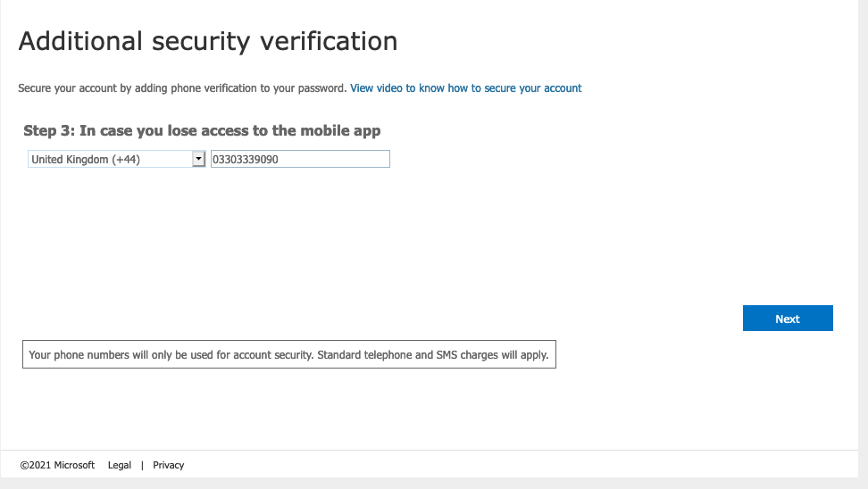Open the Legal footer link

[x=120, y=465]
